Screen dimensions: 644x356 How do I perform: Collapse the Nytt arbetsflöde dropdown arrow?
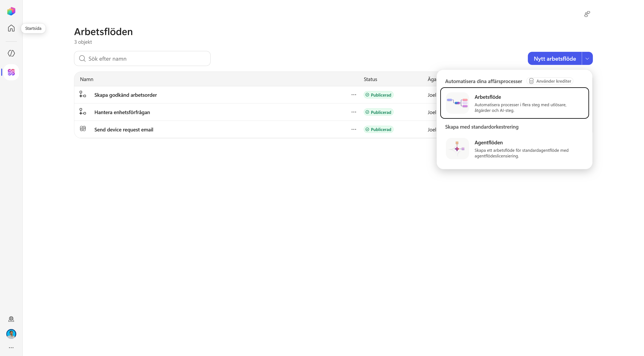pyautogui.click(x=587, y=58)
